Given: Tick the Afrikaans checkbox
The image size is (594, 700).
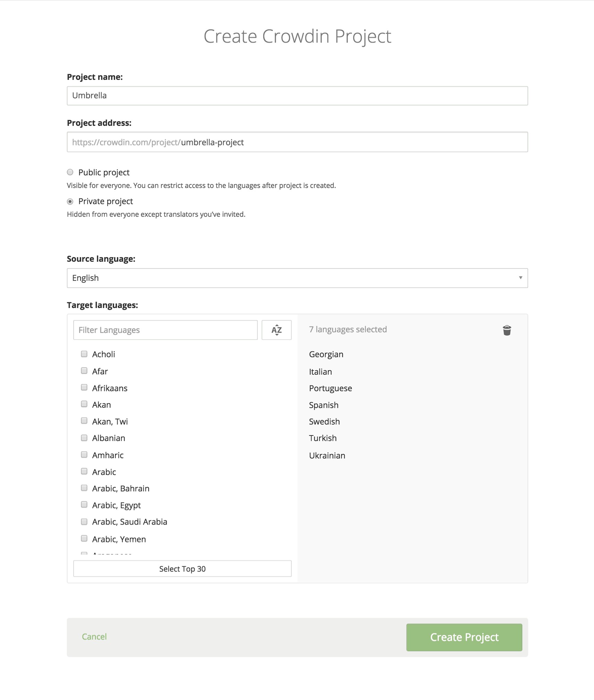Looking at the screenshot, I should (x=84, y=387).
